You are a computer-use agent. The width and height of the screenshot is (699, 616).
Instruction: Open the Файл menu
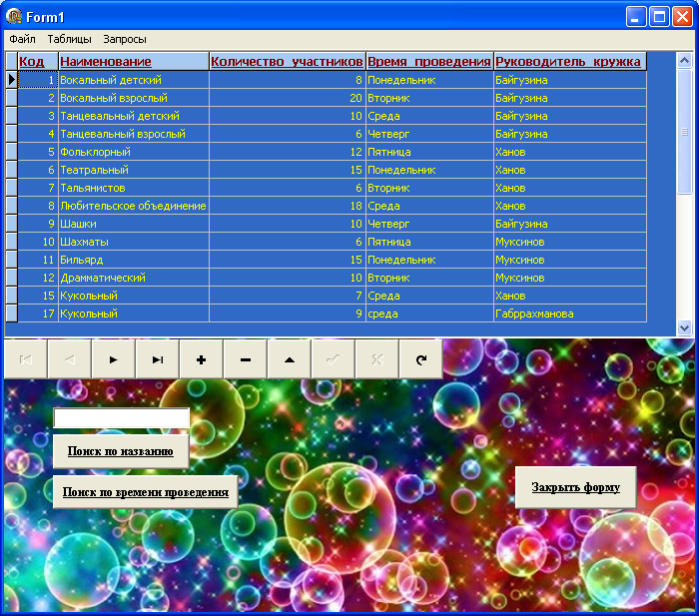coord(22,39)
